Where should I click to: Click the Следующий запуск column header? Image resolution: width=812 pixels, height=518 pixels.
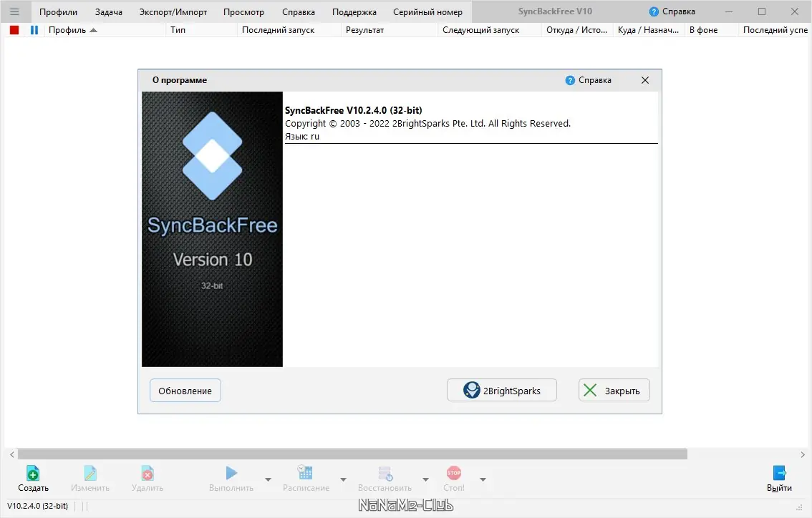coord(490,30)
